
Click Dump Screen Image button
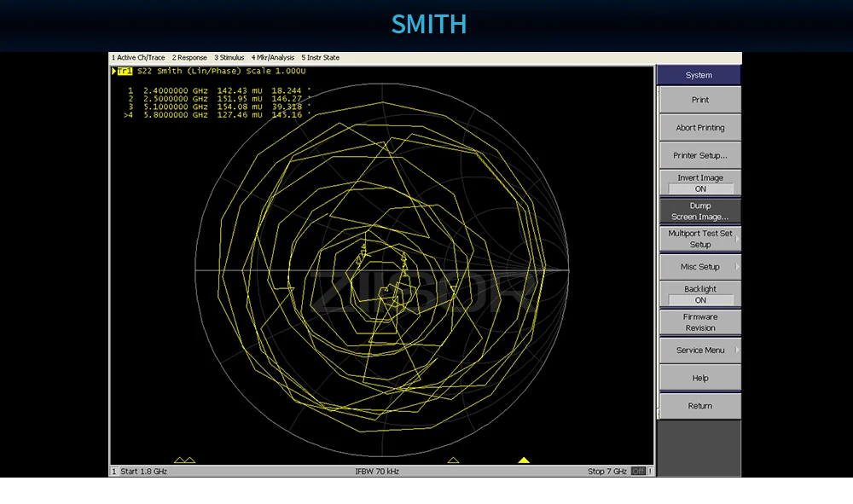(x=699, y=211)
